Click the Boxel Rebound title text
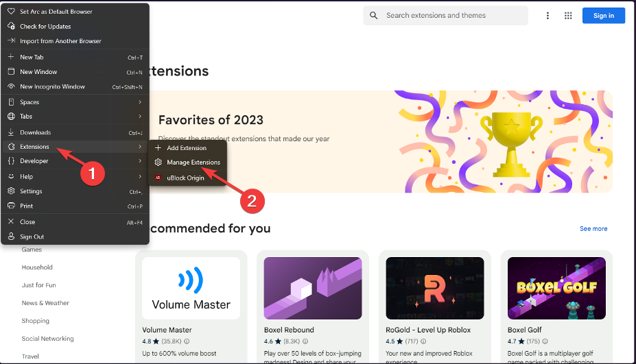Image resolution: width=636 pixels, height=364 pixels. [x=289, y=330]
